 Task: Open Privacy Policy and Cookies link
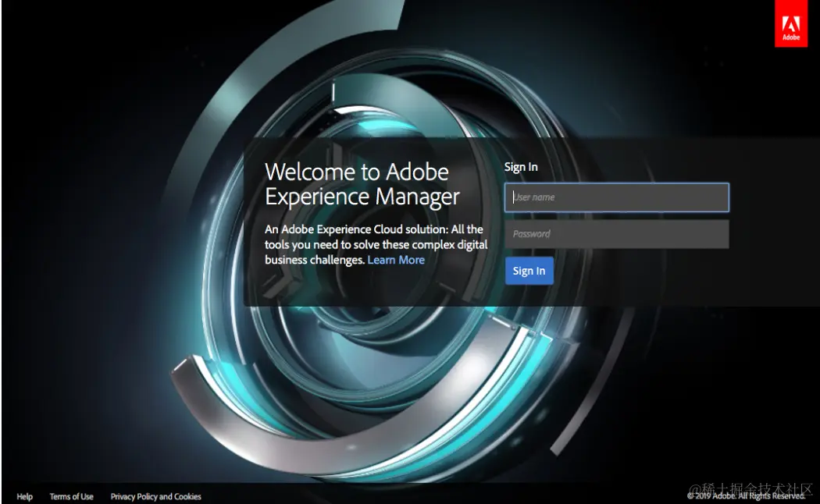(156, 497)
